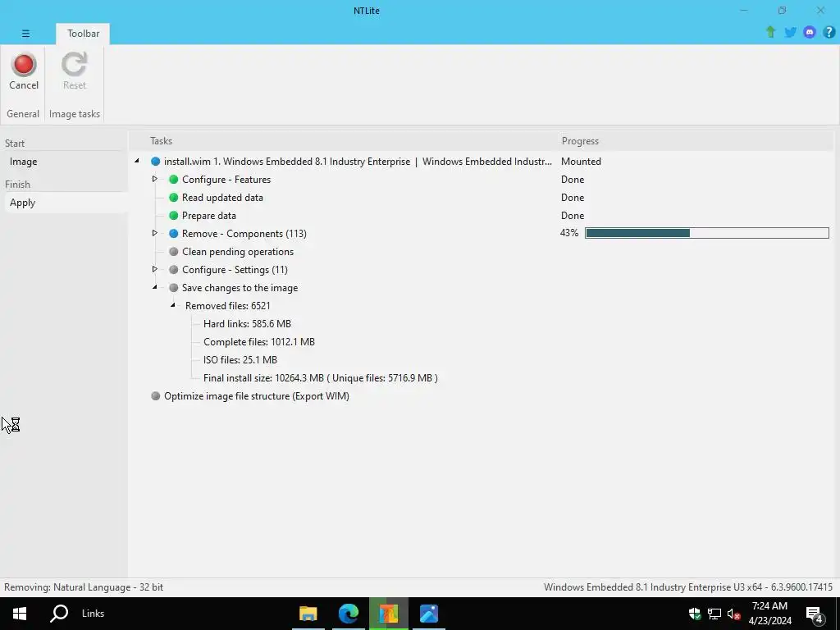Open the Help question mark icon
The width and height of the screenshot is (840, 630).
pyautogui.click(x=829, y=32)
